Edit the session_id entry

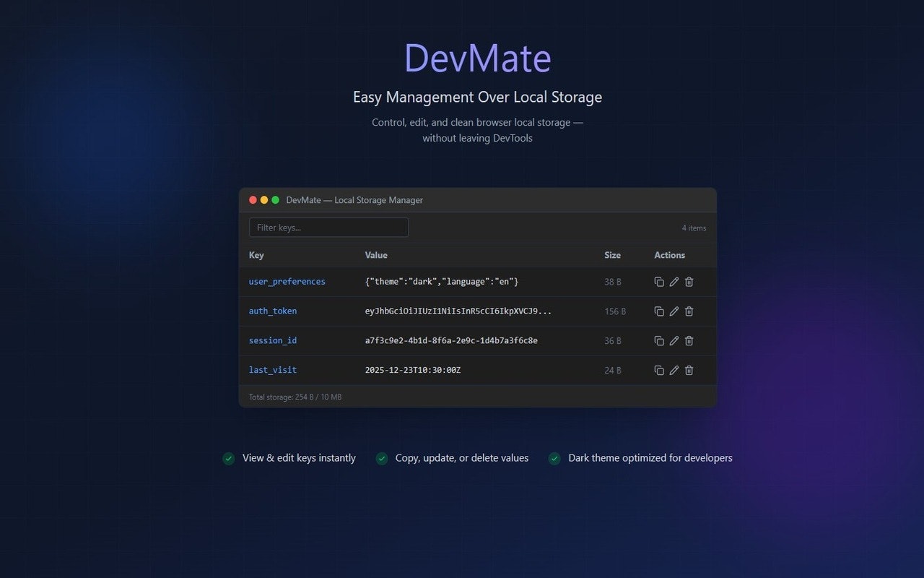coord(674,340)
